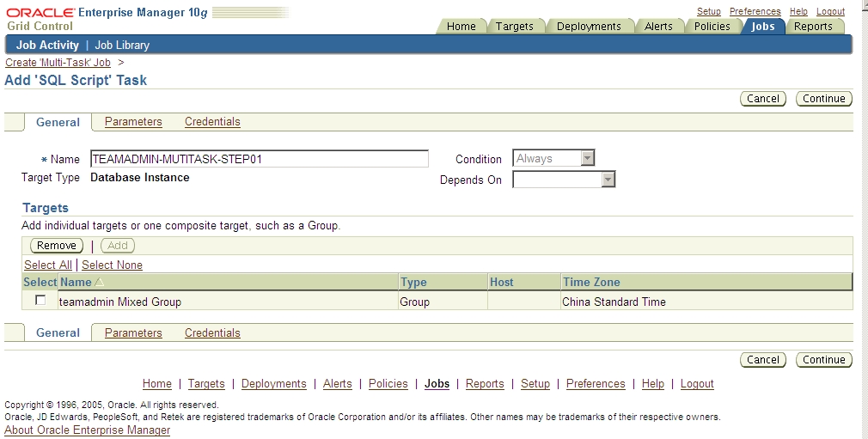Screen dimensions: 868x439
Task: Check the teamadmin Mixed Group row checkbox
Action: coord(40,300)
